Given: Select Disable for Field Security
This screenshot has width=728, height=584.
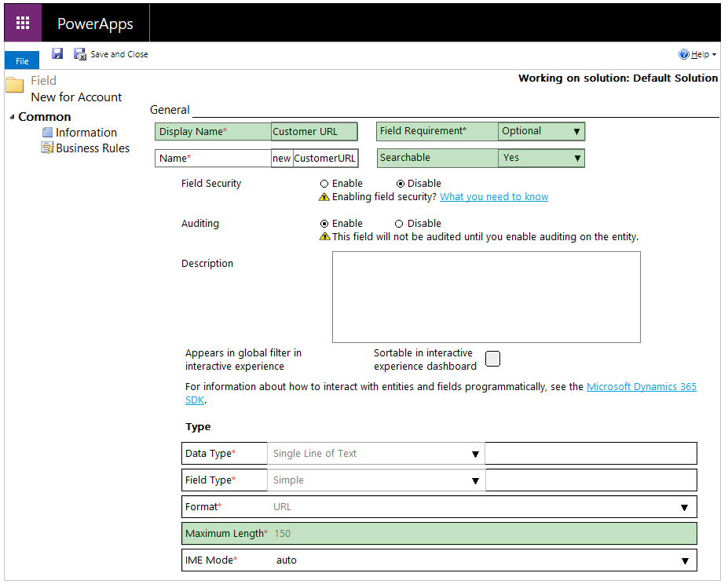Looking at the screenshot, I should click(x=401, y=184).
